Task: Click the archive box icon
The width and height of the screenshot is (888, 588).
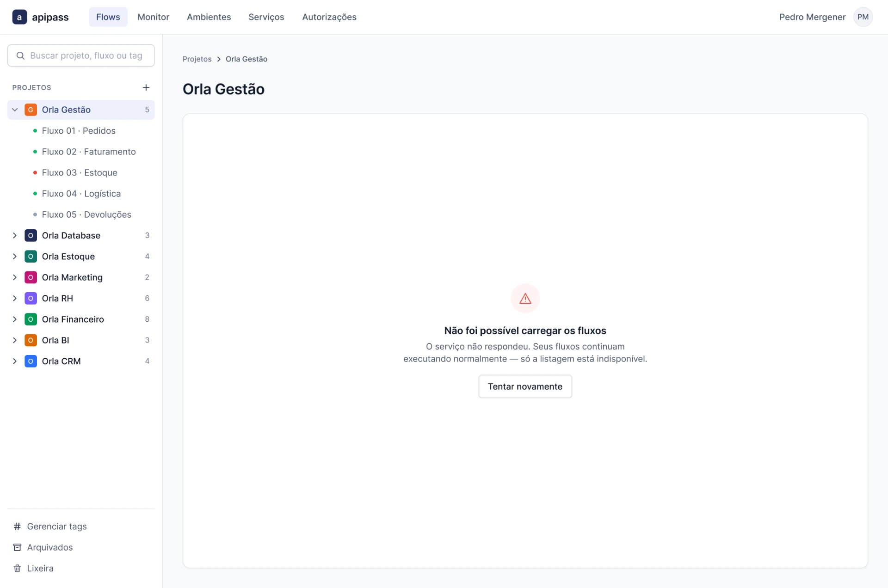Action: pyautogui.click(x=17, y=547)
